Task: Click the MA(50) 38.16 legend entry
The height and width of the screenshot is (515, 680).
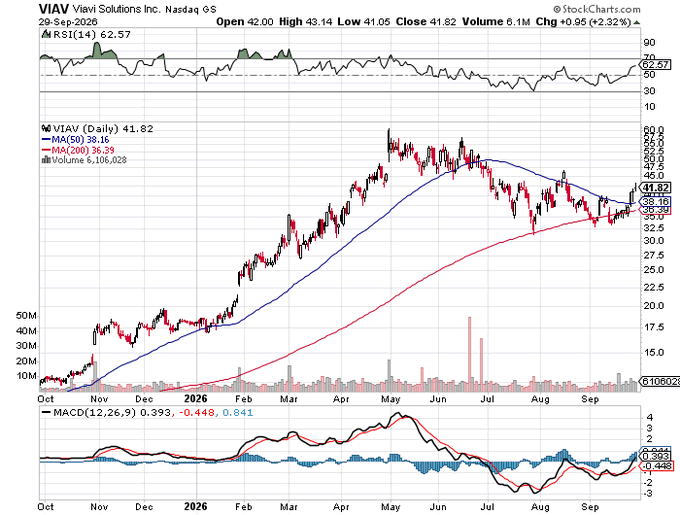Action: click(x=75, y=140)
